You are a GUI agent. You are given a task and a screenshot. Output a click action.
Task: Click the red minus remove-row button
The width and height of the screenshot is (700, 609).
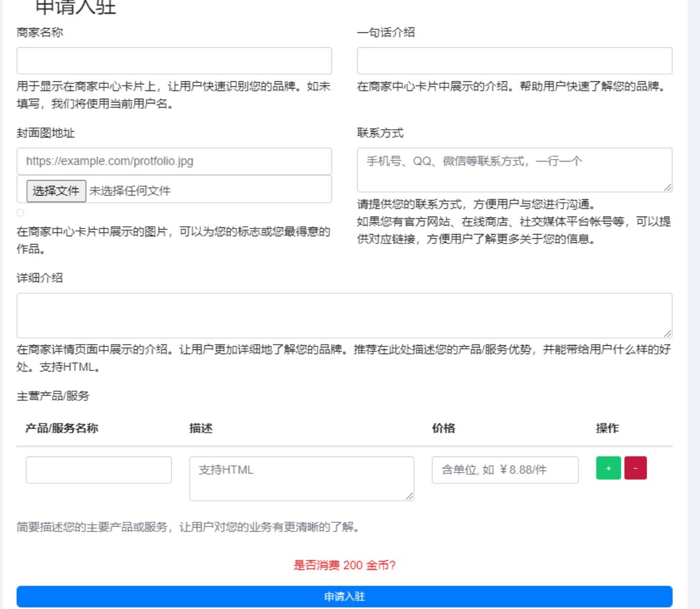click(x=635, y=468)
